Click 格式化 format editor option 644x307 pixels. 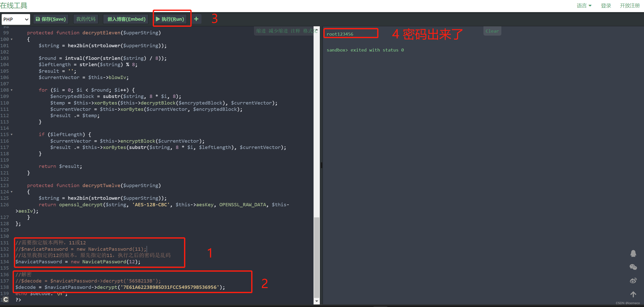click(310, 31)
